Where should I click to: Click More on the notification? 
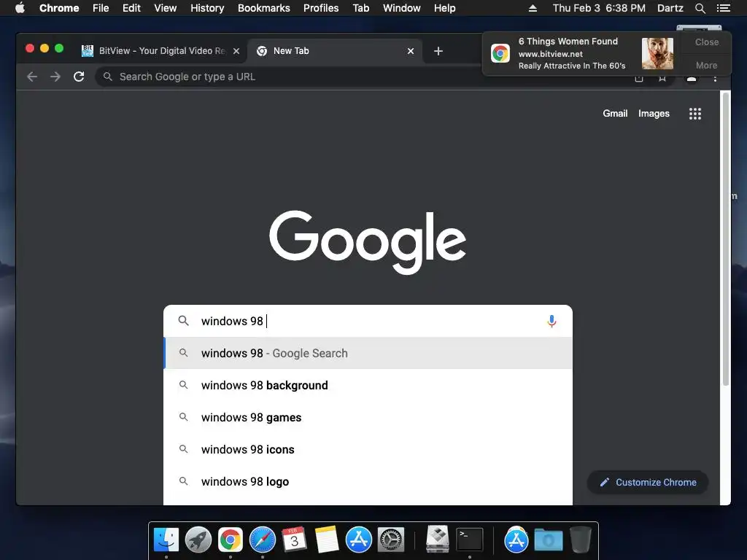click(x=706, y=65)
